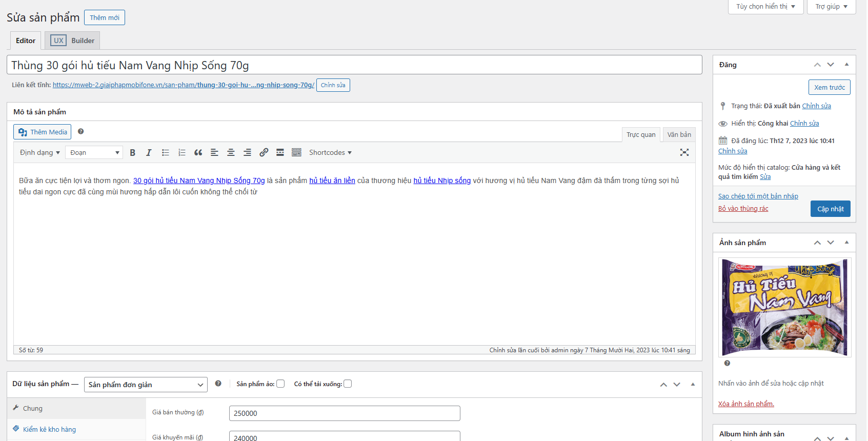The width and height of the screenshot is (868, 441).
Task: Move Ảnh sản phẩm panel up
Action: [817, 243]
